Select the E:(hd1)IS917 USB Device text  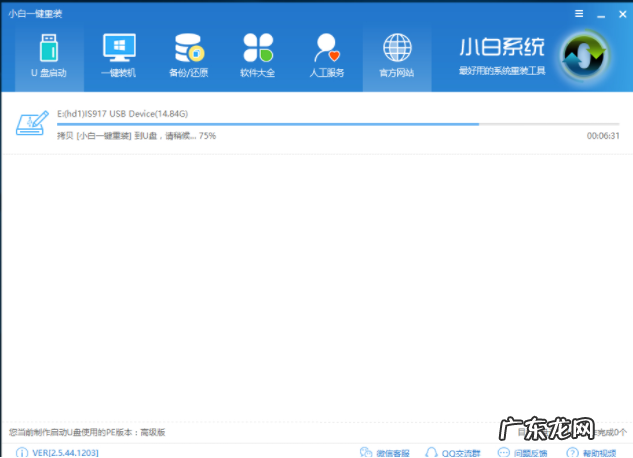click(x=122, y=114)
